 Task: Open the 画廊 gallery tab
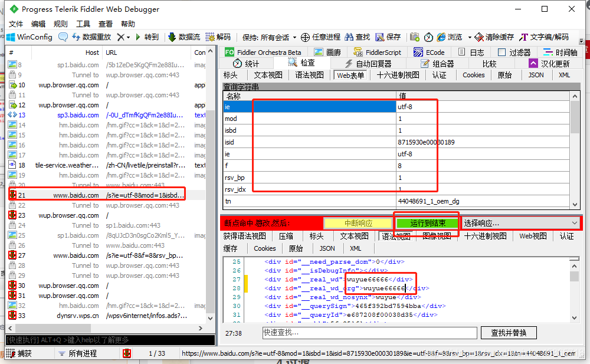click(x=327, y=53)
